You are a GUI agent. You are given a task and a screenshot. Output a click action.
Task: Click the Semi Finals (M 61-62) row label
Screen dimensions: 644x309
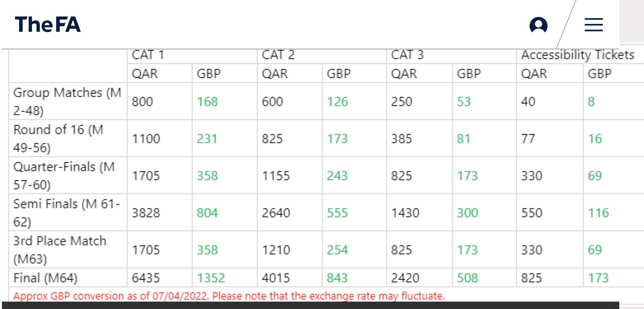[67, 213]
